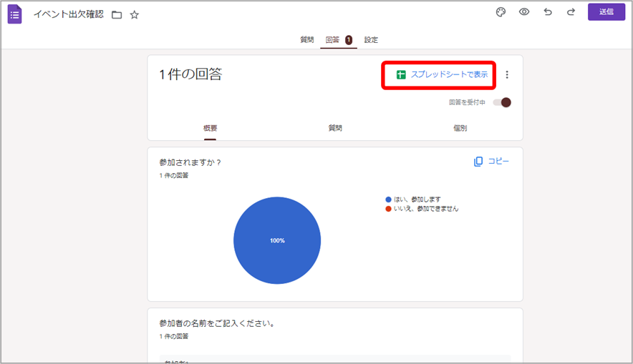The width and height of the screenshot is (633, 364).
Task: Open the three-dot more options menu
Action: pyautogui.click(x=507, y=74)
